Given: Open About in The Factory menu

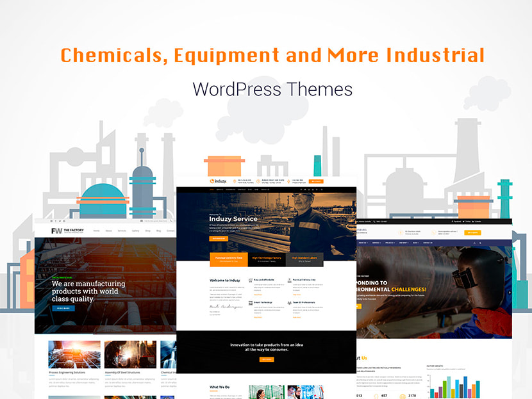Looking at the screenshot, I should tap(108, 231).
